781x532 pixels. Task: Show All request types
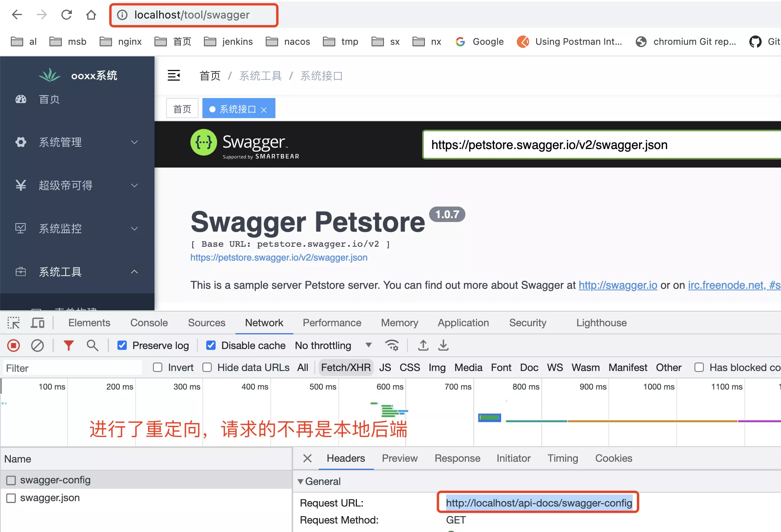(303, 368)
